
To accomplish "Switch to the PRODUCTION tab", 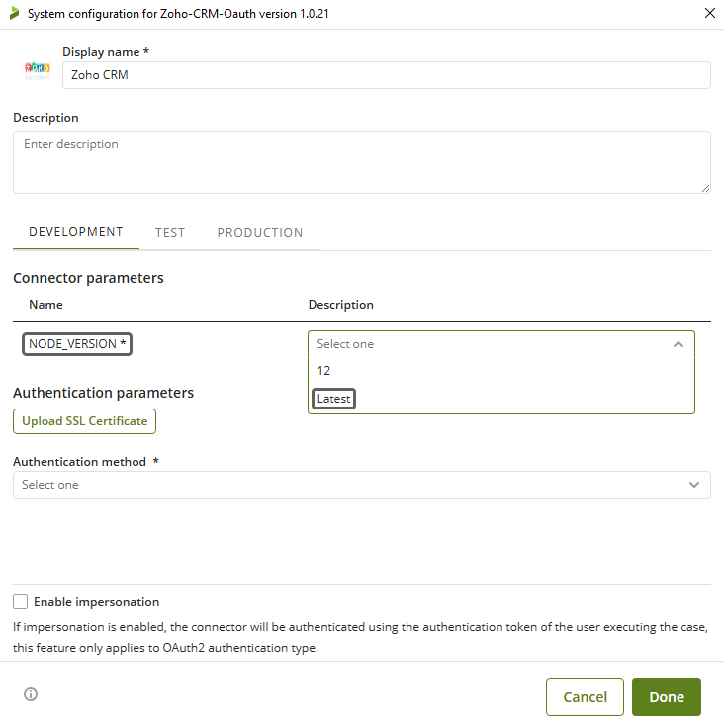I will 260,233.
